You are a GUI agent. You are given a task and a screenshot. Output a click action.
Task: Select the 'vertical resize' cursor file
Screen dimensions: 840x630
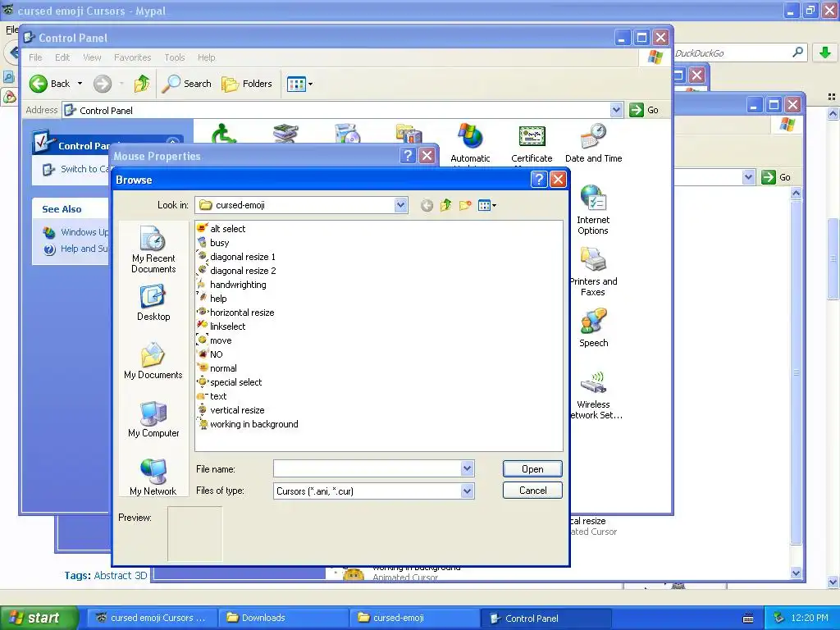[231, 410]
